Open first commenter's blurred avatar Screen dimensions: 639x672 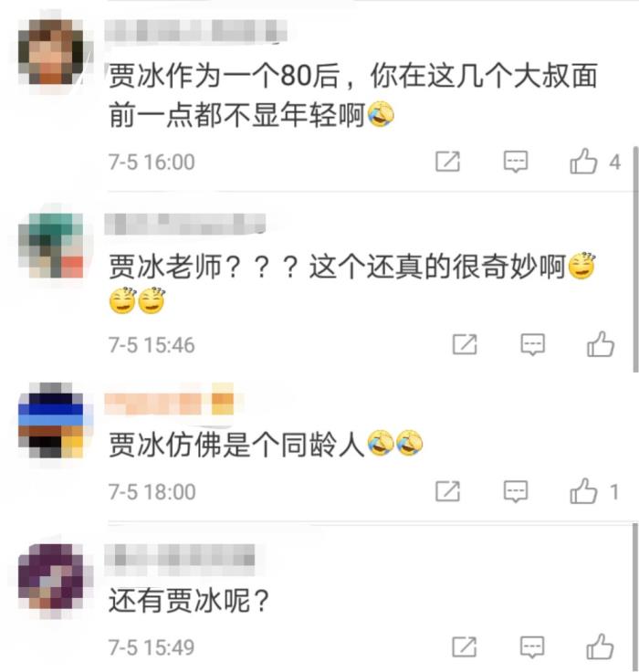tap(51, 51)
